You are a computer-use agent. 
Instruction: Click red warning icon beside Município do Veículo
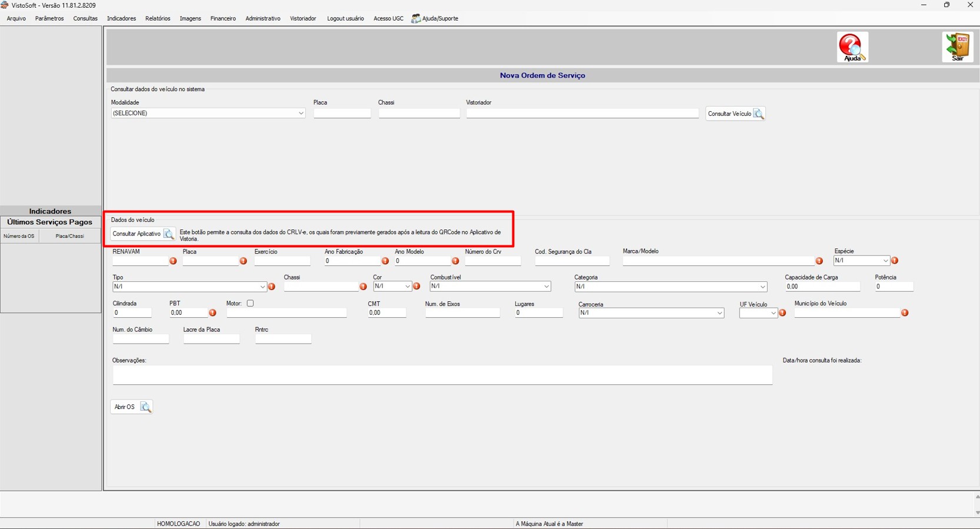click(905, 313)
